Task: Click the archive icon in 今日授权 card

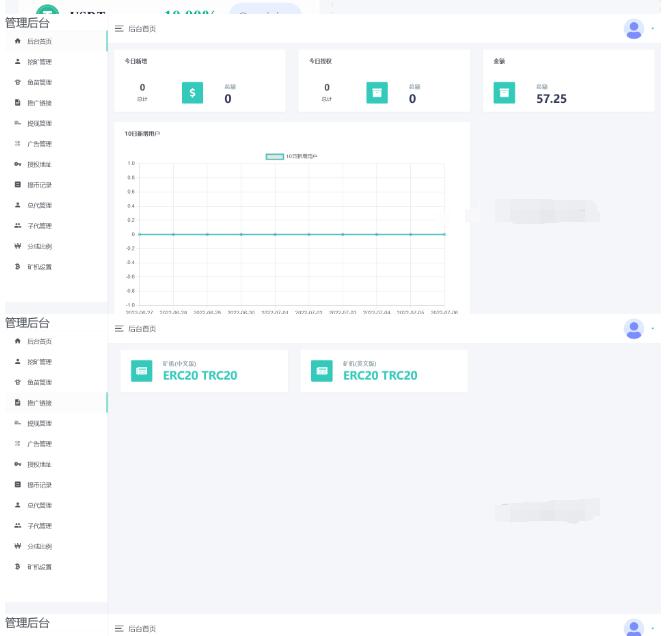Action: [x=377, y=93]
